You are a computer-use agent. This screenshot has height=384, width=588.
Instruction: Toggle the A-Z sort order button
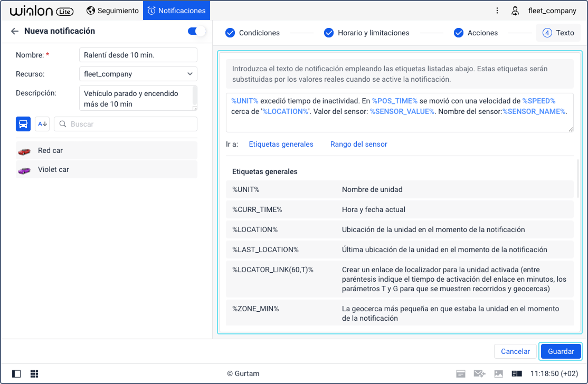click(42, 124)
